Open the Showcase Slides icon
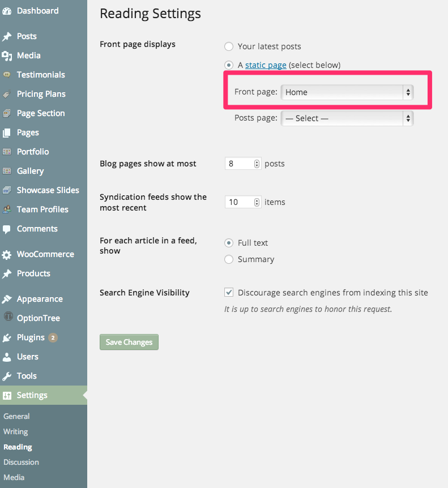 [8, 190]
